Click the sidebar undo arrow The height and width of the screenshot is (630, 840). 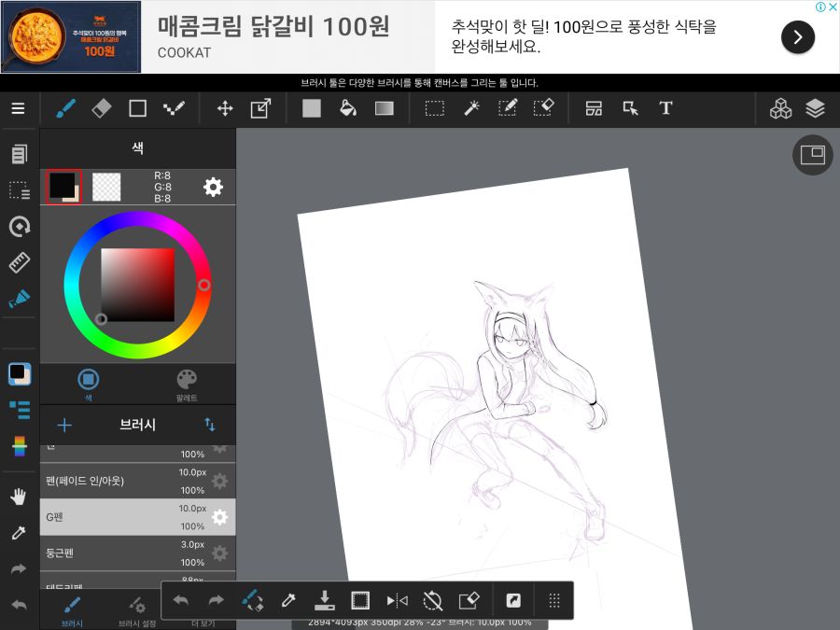click(19, 606)
